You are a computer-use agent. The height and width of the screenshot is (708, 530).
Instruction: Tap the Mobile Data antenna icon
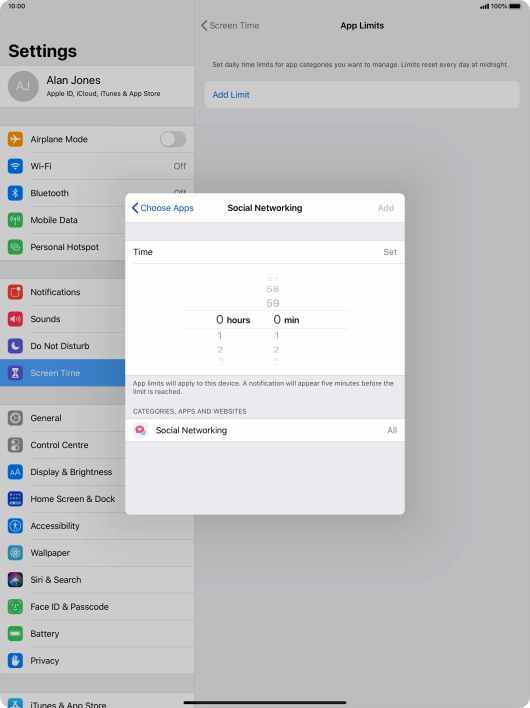(15, 220)
